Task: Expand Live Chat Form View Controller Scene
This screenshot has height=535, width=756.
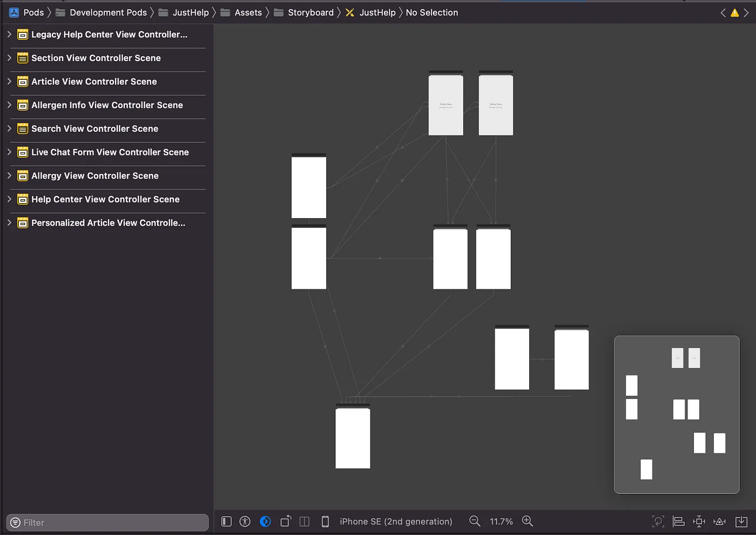Action: (9, 152)
